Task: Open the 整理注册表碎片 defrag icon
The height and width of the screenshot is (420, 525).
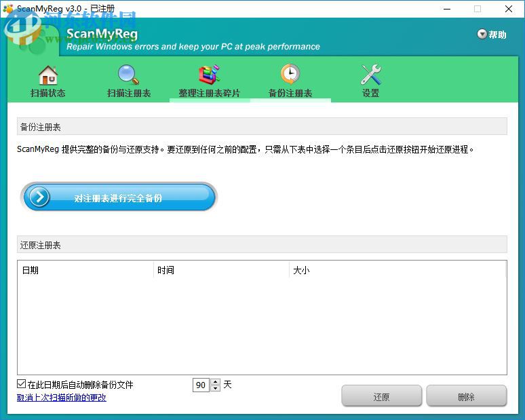Action: pyautogui.click(x=210, y=75)
